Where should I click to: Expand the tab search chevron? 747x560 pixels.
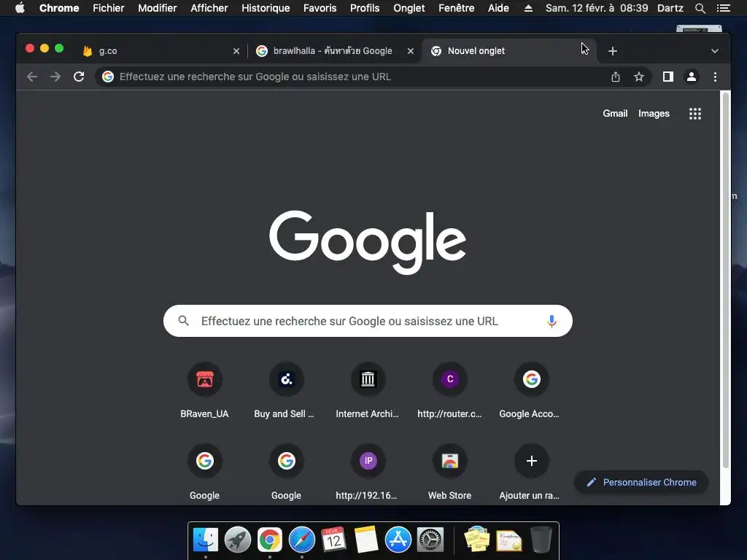click(x=715, y=51)
